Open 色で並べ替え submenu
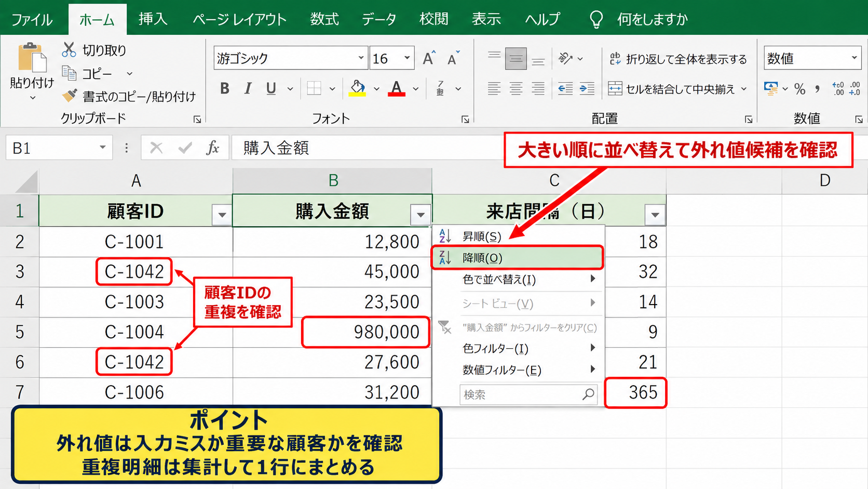The image size is (868, 489). (518, 280)
